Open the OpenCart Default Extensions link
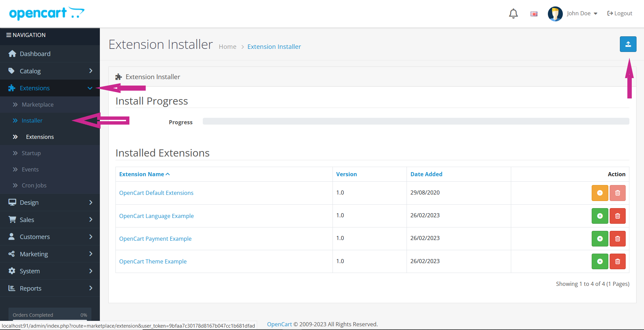Viewport: 644px width, 330px height. 156,193
